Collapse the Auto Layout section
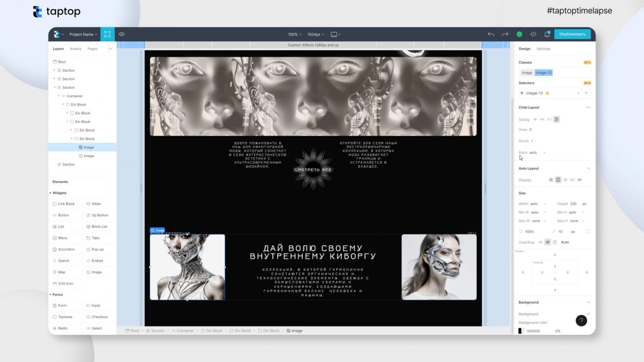Image resolution: width=644 pixels, height=362 pixels. click(588, 168)
